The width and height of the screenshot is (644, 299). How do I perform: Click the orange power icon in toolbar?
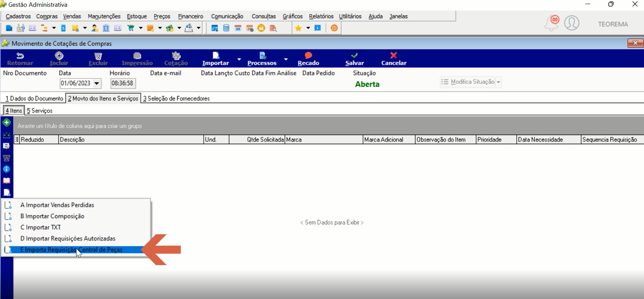pyautogui.click(x=334, y=28)
